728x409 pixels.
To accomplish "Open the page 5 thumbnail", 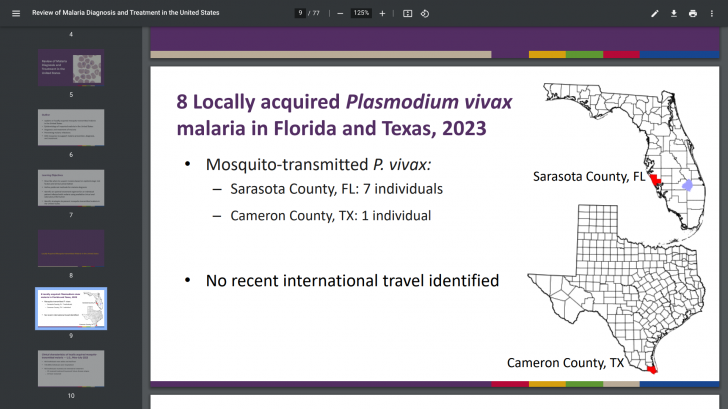I will [71, 68].
